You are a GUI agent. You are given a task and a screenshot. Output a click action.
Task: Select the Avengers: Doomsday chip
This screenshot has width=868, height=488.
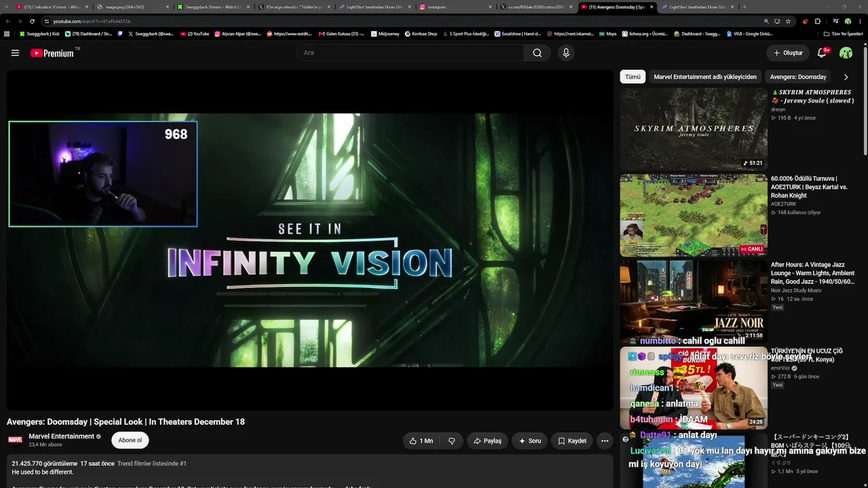click(798, 77)
